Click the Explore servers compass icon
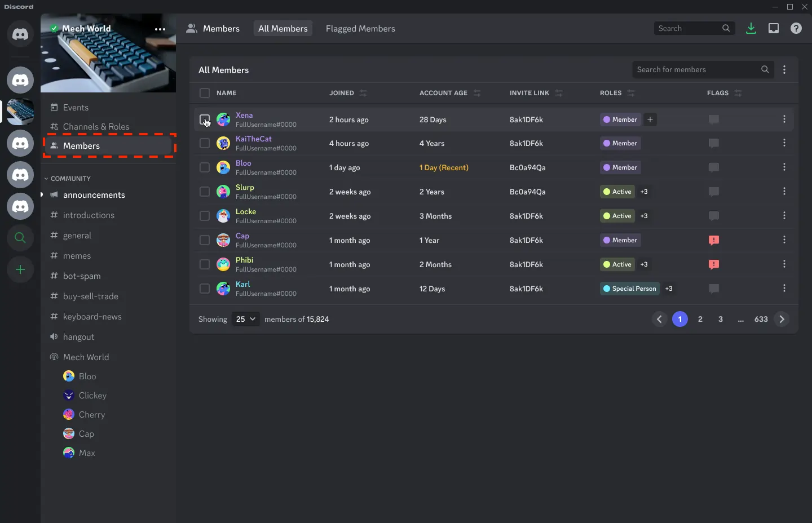This screenshot has width=812, height=523. pyautogui.click(x=20, y=238)
